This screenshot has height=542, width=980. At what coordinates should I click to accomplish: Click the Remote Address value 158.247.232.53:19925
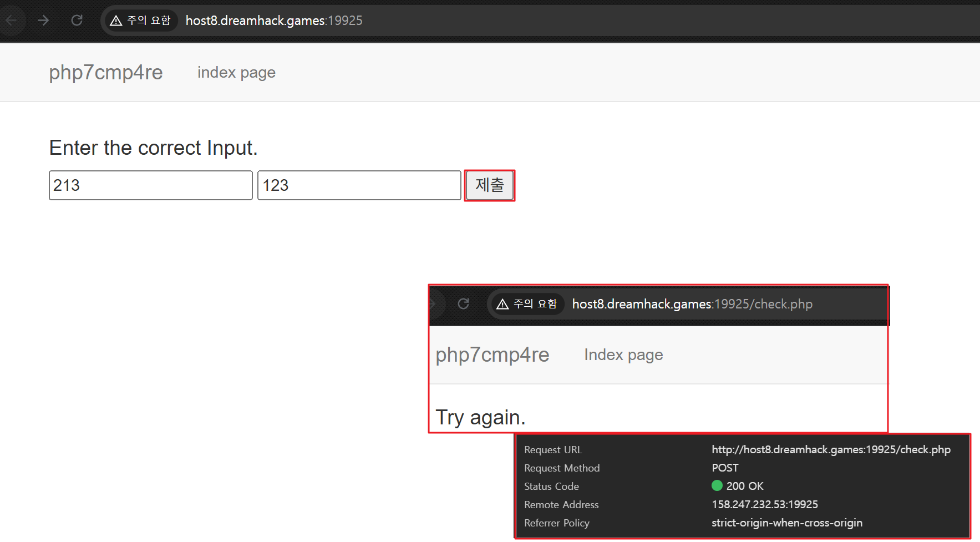[x=764, y=504]
